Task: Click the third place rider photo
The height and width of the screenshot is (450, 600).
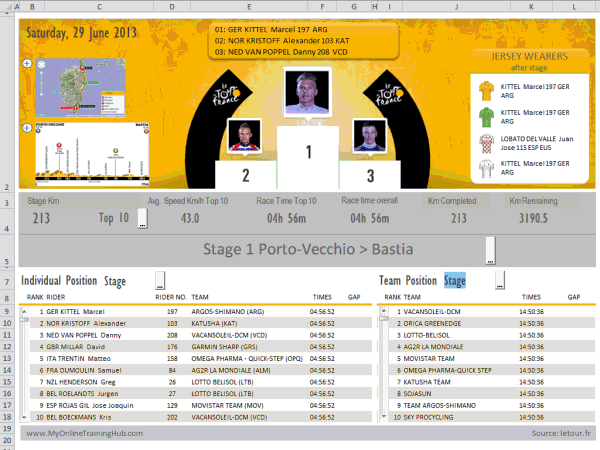Action: [369, 135]
